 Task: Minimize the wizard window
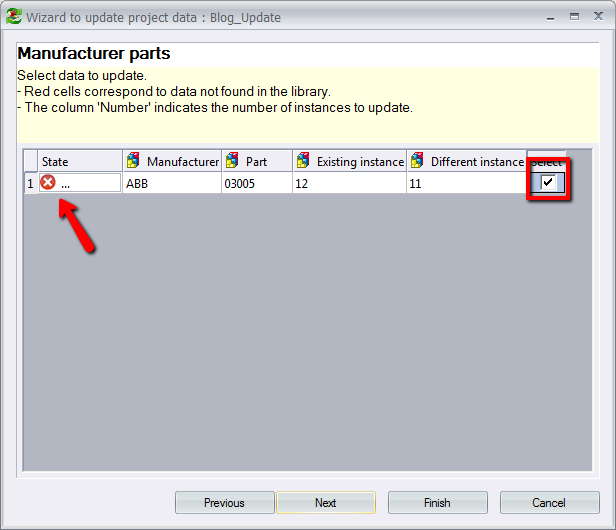[550, 17]
